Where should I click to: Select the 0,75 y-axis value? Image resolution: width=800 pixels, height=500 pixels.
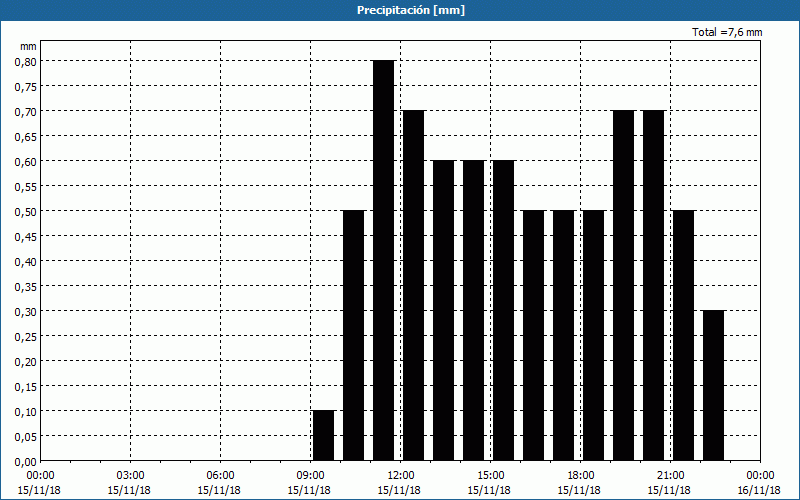(26, 86)
